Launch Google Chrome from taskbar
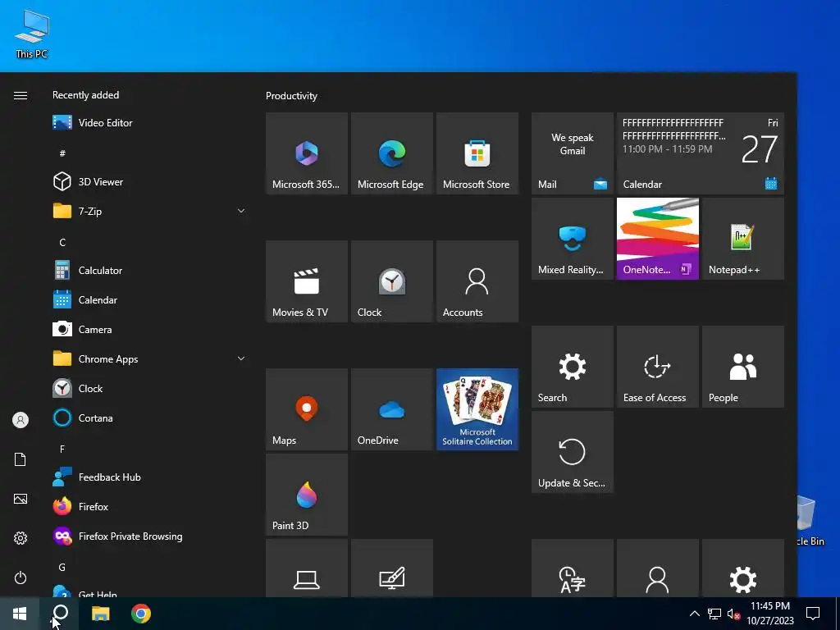The image size is (840, 630). 141,614
